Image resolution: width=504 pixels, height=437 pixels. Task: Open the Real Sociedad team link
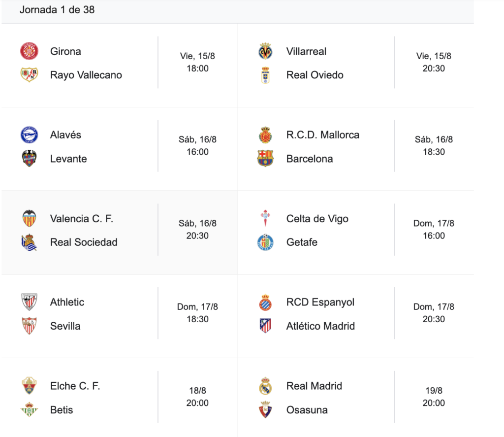click(x=84, y=242)
